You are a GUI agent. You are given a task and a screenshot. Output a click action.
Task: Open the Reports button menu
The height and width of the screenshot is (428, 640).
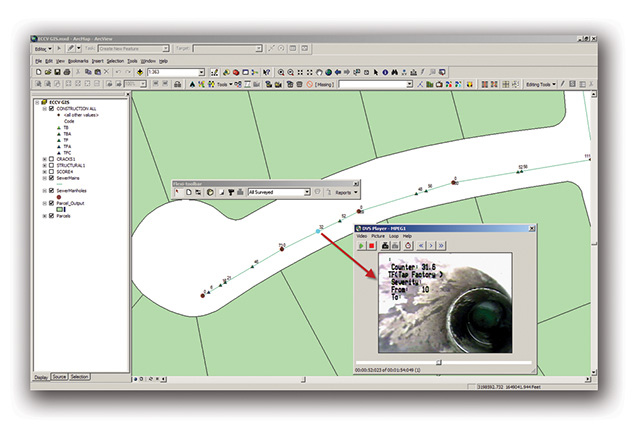click(343, 192)
